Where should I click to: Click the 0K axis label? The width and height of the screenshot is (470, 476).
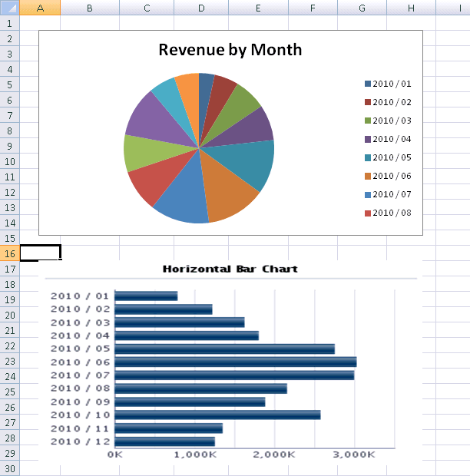(115, 455)
